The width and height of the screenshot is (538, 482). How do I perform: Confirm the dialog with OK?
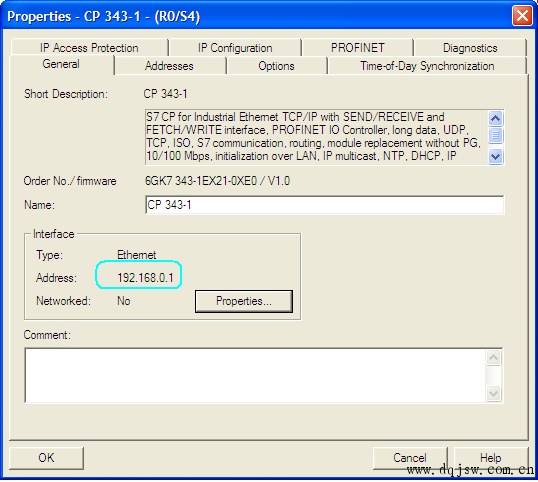tap(46, 458)
